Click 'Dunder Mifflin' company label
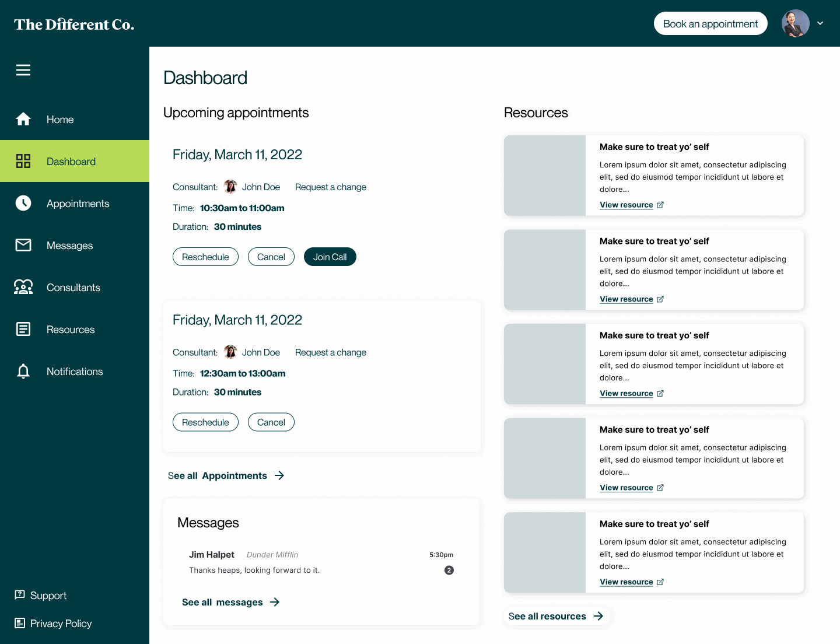Screen dimensions: 840x644 point(272,555)
